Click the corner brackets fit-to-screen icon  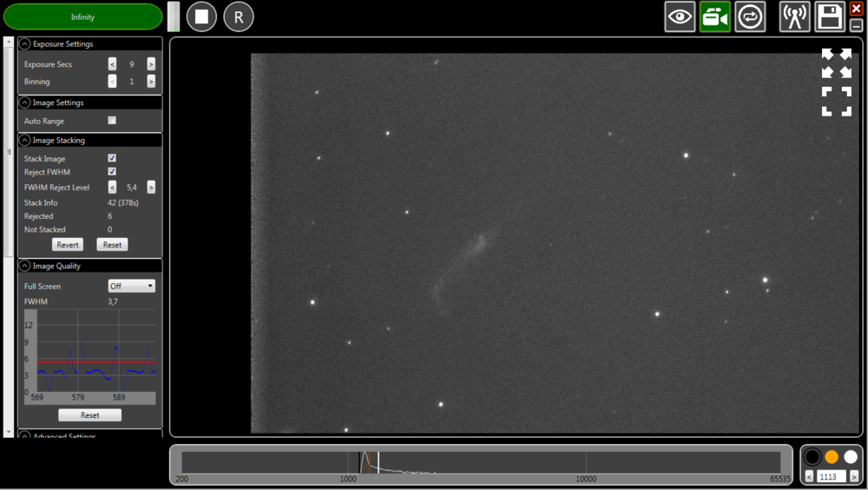[x=837, y=102]
